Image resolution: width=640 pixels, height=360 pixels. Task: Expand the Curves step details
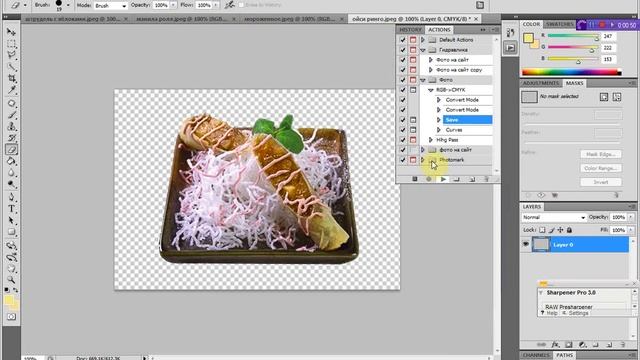pos(439,130)
